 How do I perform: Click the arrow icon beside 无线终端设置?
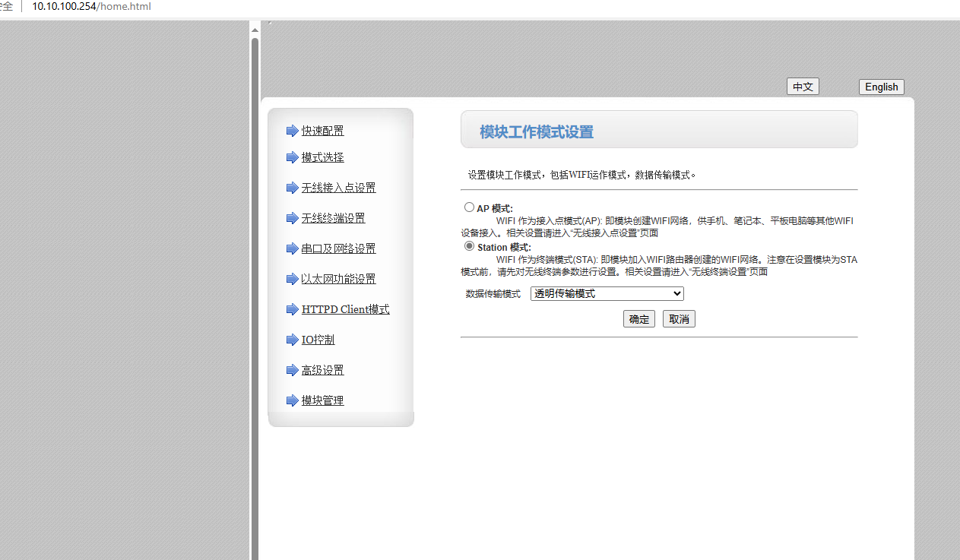point(292,218)
